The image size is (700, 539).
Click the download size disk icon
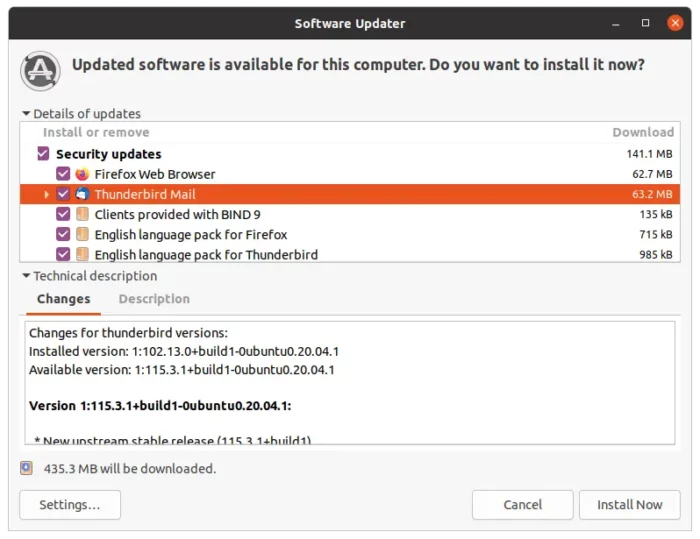[26, 468]
